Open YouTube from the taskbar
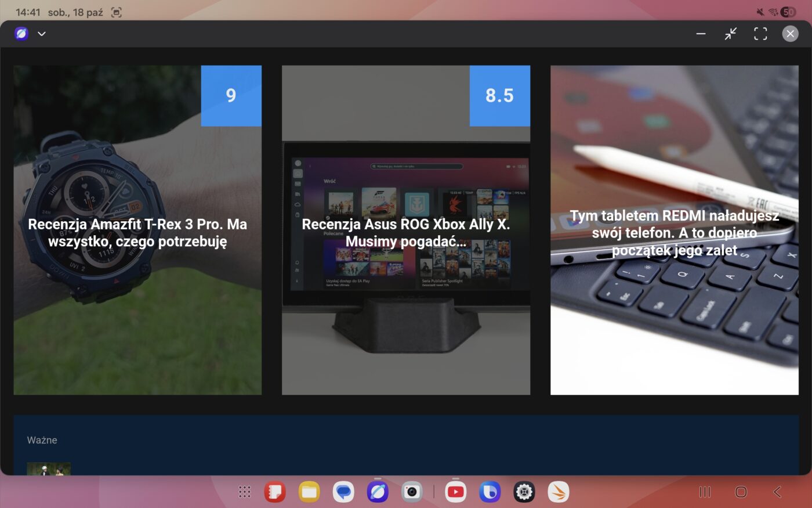This screenshot has width=812, height=508. pos(456,492)
